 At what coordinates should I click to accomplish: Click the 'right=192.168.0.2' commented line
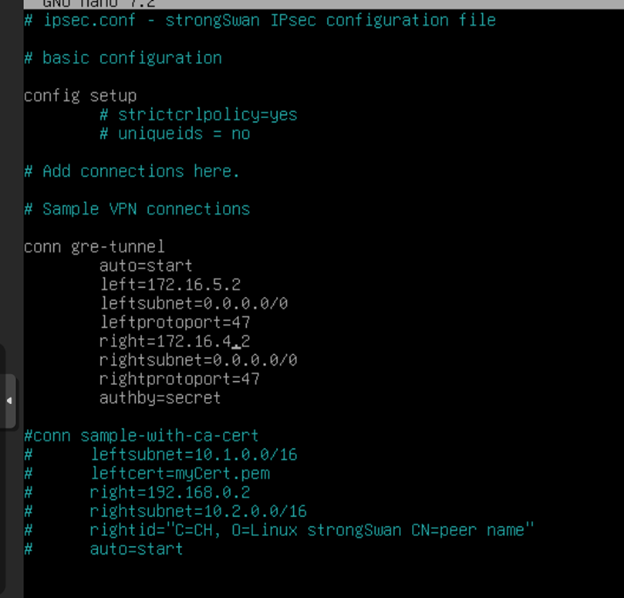[x=170, y=492]
